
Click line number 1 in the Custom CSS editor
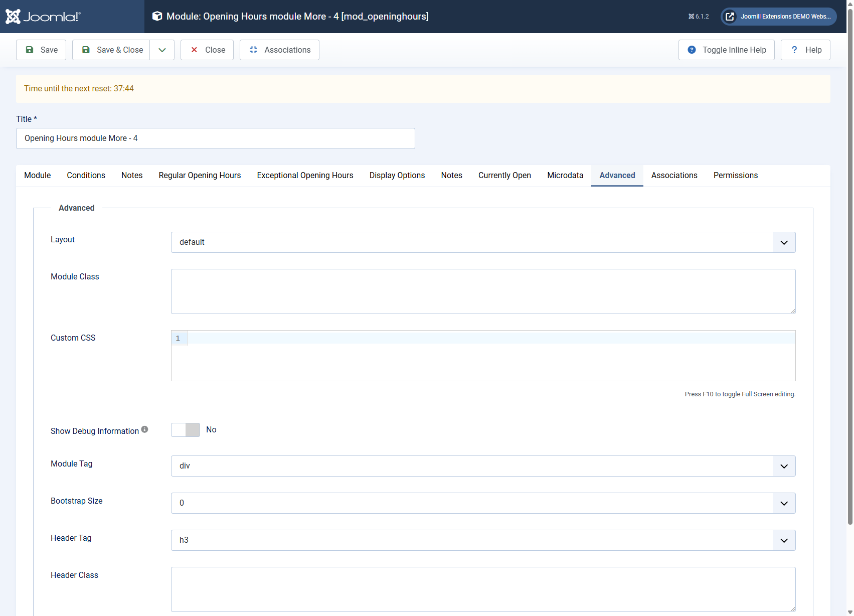(178, 338)
